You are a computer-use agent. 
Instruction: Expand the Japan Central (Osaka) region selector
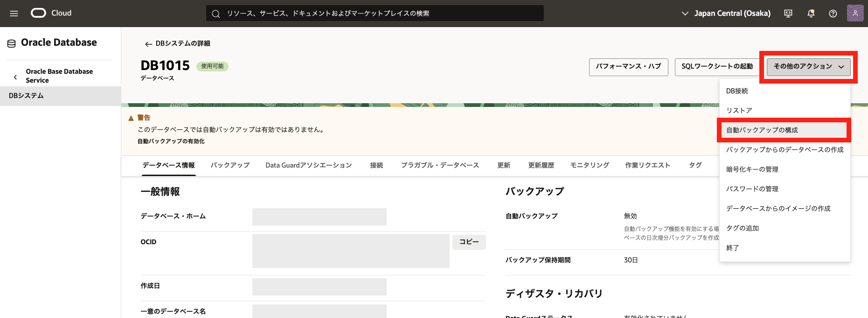(726, 14)
